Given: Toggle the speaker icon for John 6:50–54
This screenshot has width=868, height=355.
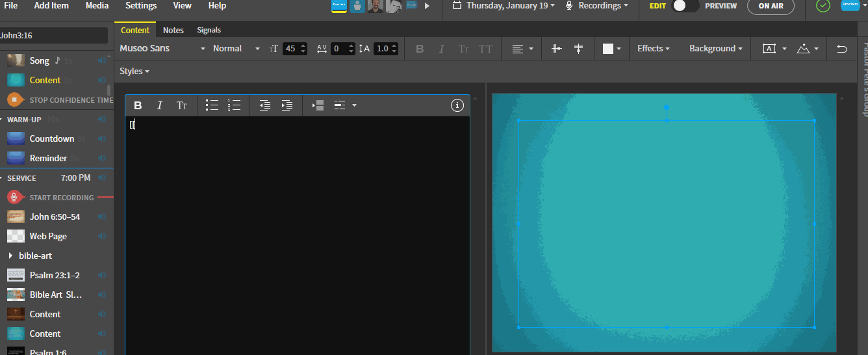Looking at the screenshot, I should coord(102,217).
